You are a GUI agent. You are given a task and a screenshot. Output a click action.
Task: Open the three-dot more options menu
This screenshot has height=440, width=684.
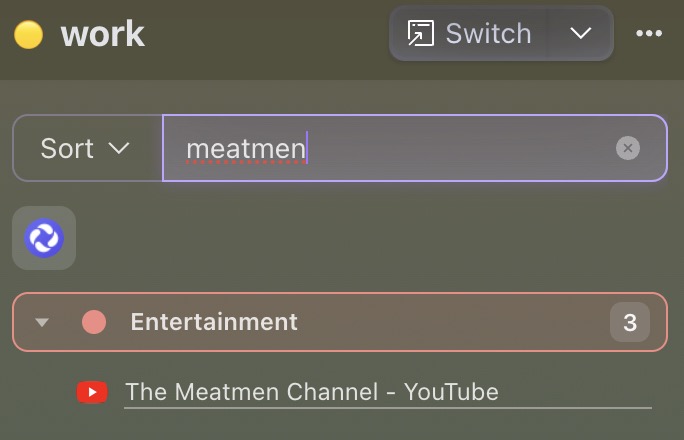pos(649,34)
